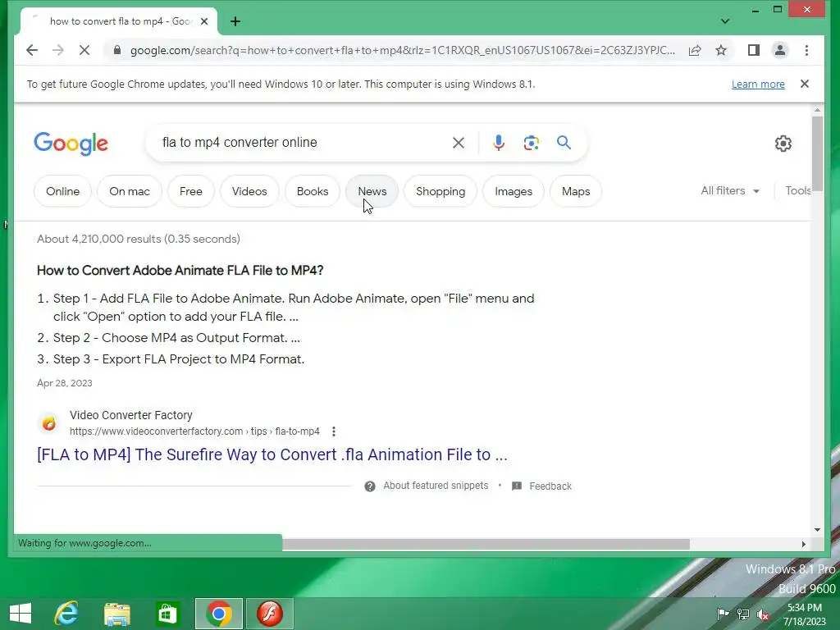
Task: Switch to Images results
Action: pos(514,191)
